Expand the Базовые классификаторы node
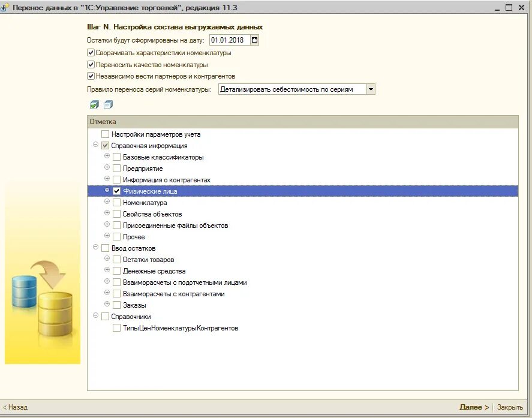 (x=107, y=156)
